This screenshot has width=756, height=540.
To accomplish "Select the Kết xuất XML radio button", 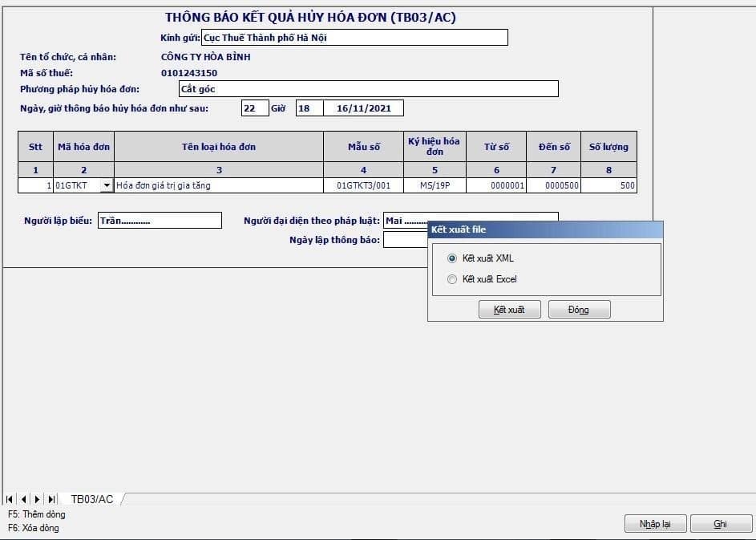I will click(451, 259).
